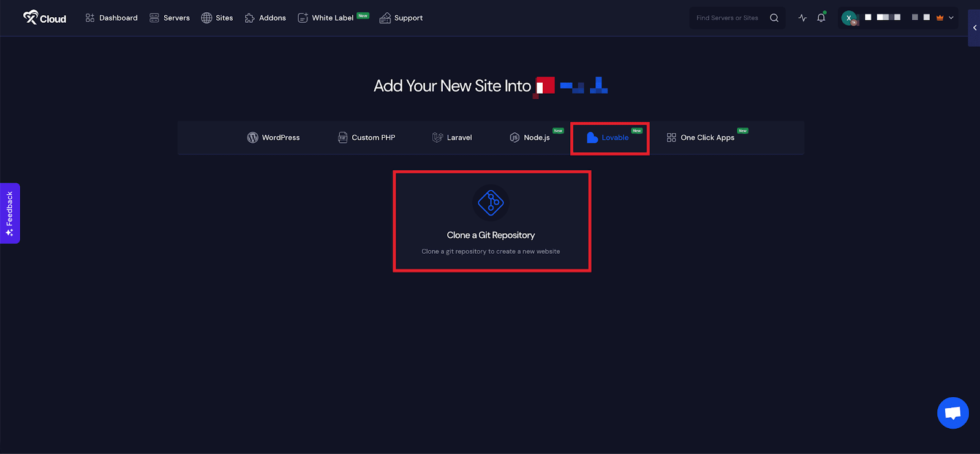Select the Custom PHP tab

tap(366, 138)
